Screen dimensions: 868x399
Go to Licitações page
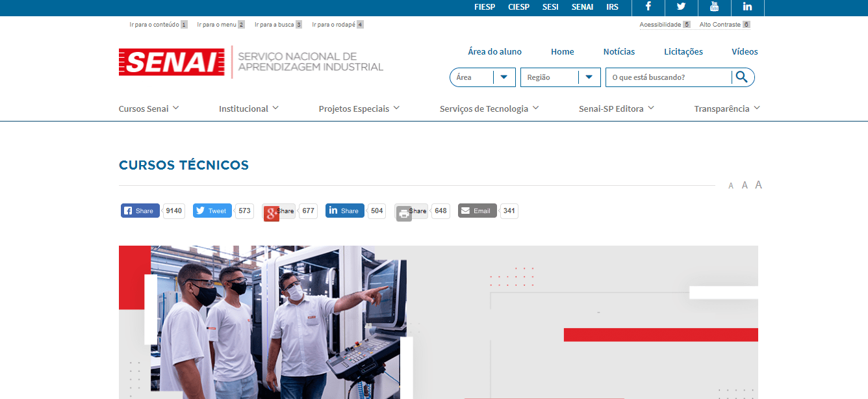(683, 51)
